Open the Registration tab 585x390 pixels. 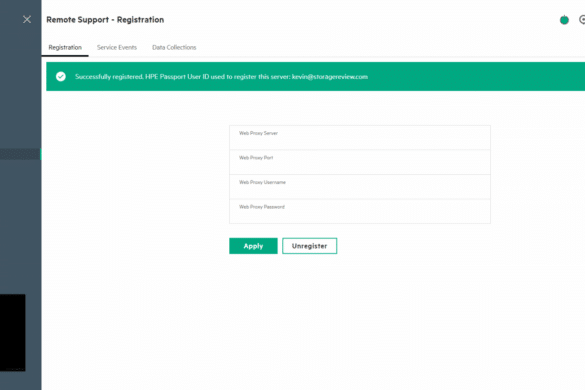(x=65, y=47)
